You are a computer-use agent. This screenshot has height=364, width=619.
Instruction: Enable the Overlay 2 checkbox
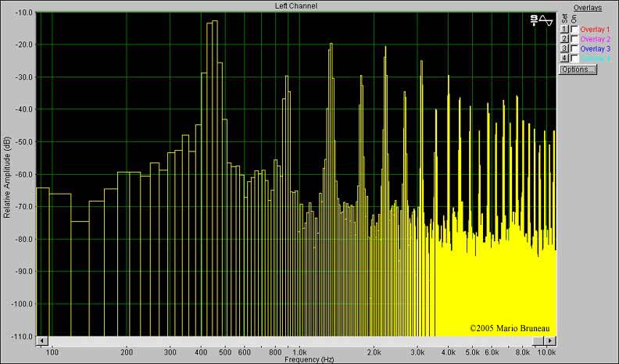tap(574, 38)
